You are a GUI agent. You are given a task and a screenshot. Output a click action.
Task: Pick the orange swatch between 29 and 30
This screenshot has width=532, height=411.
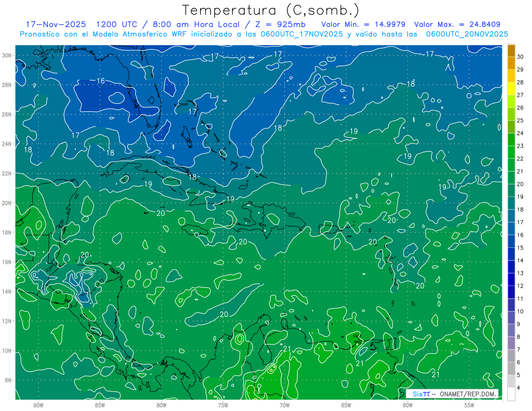[x=511, y=63]
